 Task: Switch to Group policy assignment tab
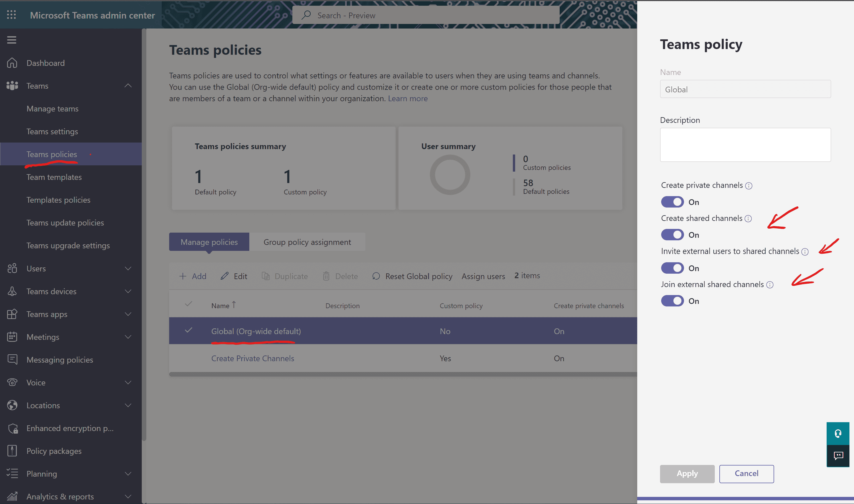(x=307, y=242)
